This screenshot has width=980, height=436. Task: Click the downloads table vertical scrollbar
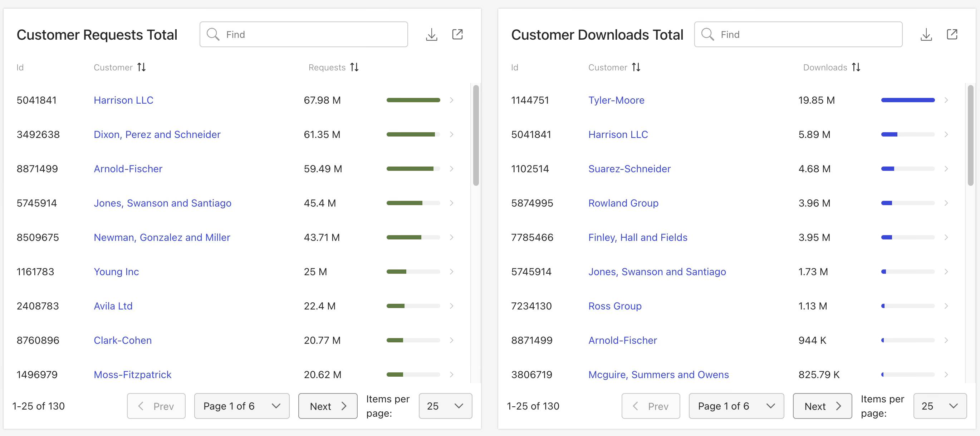[970, 135]
